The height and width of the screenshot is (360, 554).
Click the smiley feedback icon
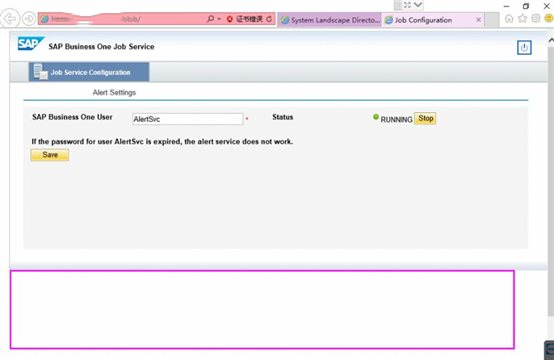click(549, 18)
